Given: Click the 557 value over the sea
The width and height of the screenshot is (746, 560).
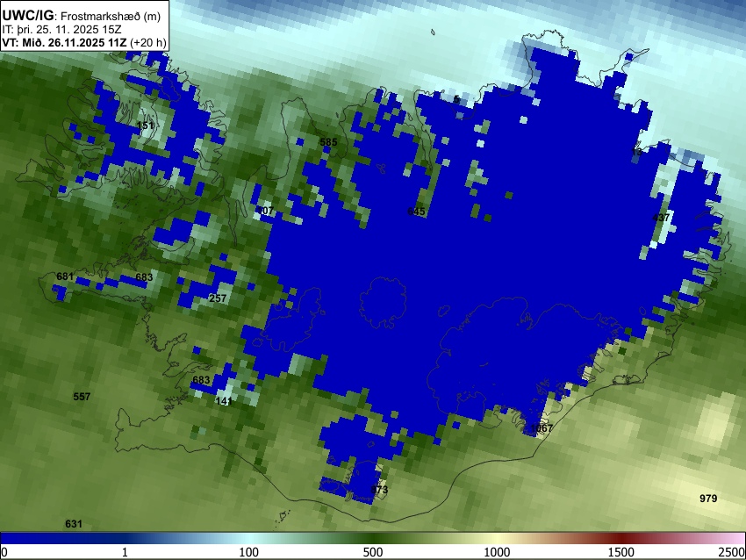Looking at the screenshot, I should [82, 397].
